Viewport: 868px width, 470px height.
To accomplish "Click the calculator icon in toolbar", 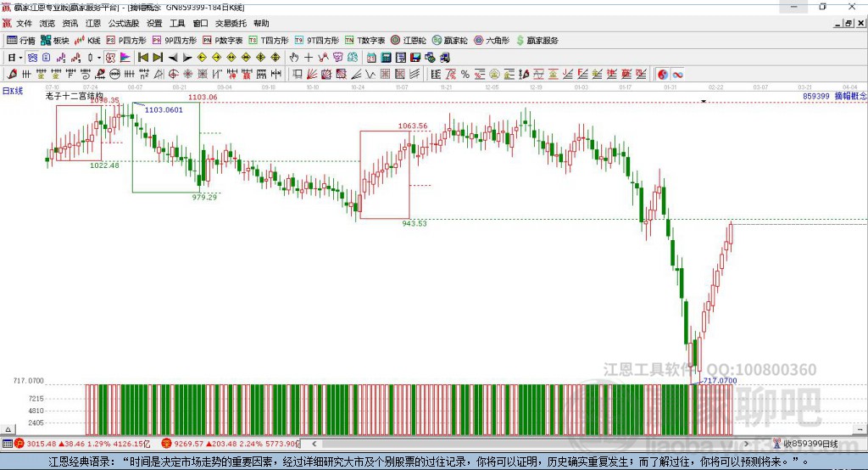I will 386,57.
